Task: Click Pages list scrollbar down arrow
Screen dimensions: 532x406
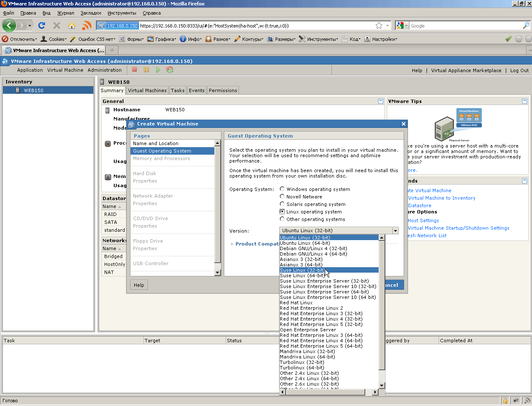Action: (x=217, y=272)
